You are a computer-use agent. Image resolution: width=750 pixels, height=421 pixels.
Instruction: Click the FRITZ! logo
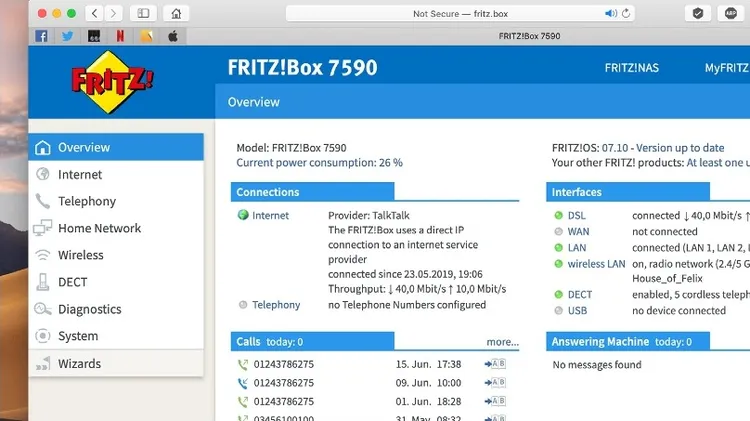[x=112, y=82]
